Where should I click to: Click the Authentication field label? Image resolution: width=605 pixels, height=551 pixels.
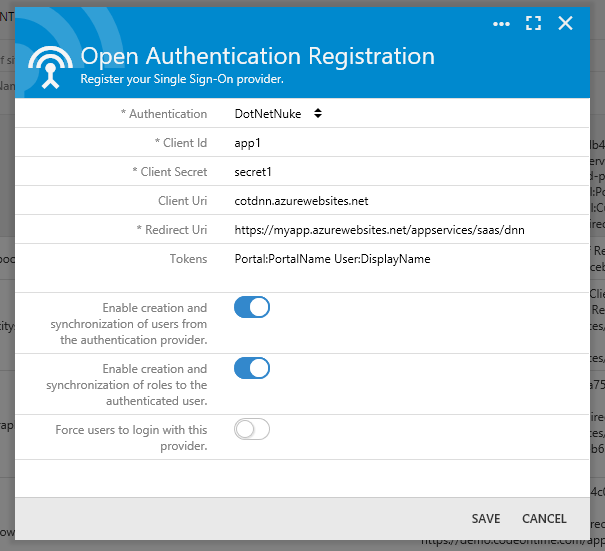168,114
